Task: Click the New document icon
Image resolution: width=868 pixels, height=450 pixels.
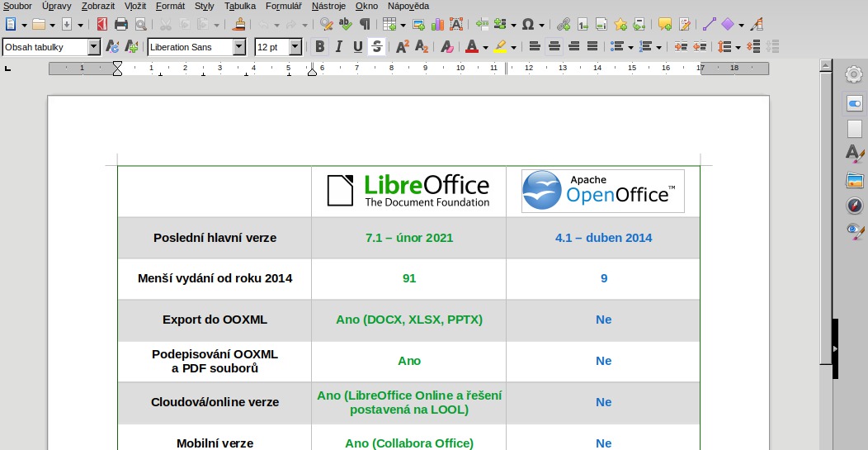Action: (11, 25)
